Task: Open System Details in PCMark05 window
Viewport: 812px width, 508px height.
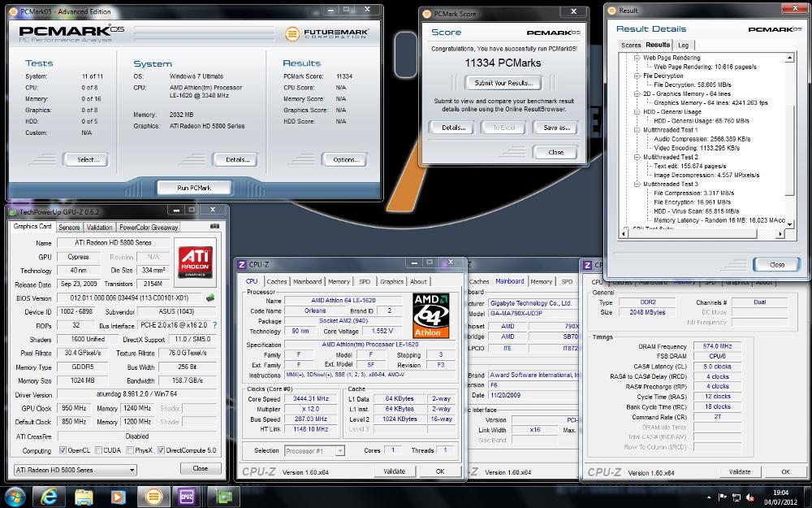Action: point(237,159)
